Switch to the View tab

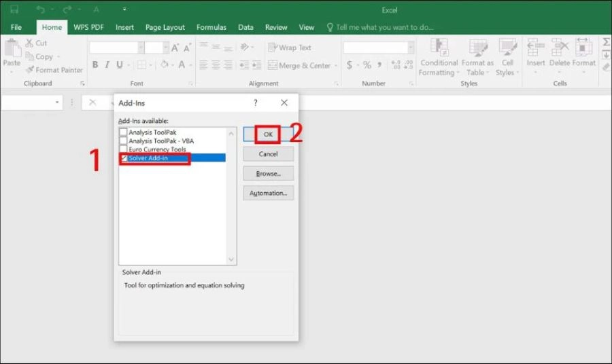307,27
